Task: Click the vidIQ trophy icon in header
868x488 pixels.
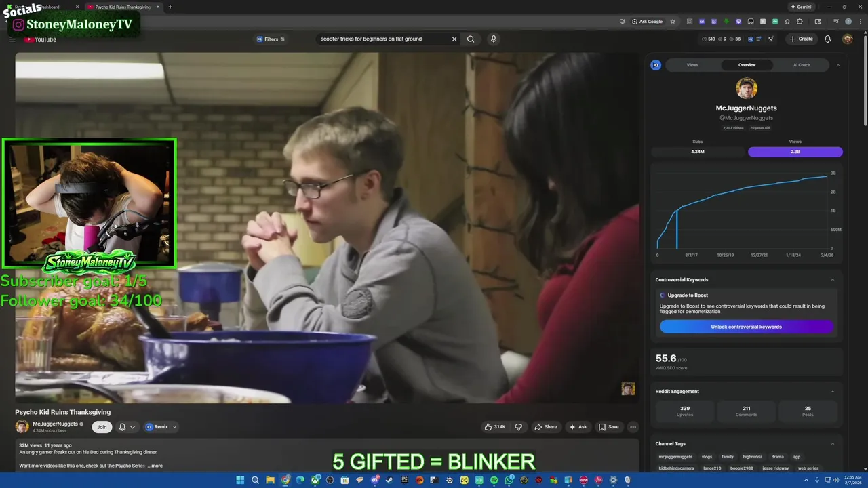Action: pyautogui.click(x=770, y=39)
